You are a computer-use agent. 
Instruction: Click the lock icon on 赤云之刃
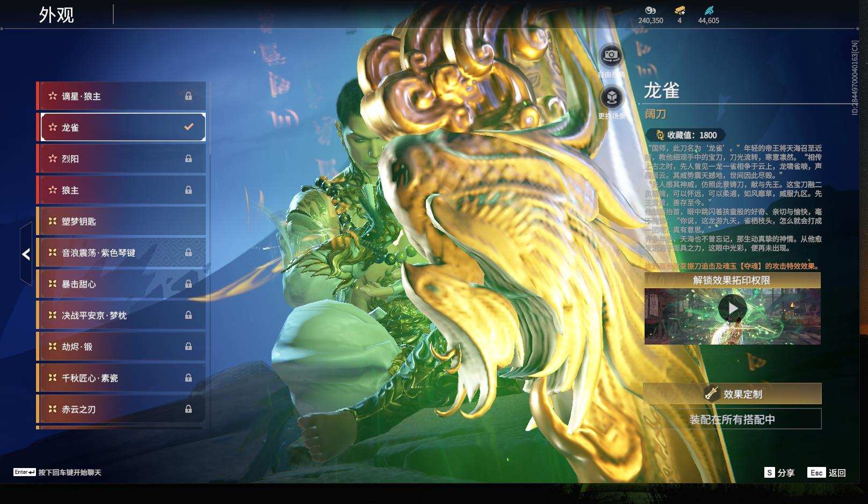[x=188, y=409]
